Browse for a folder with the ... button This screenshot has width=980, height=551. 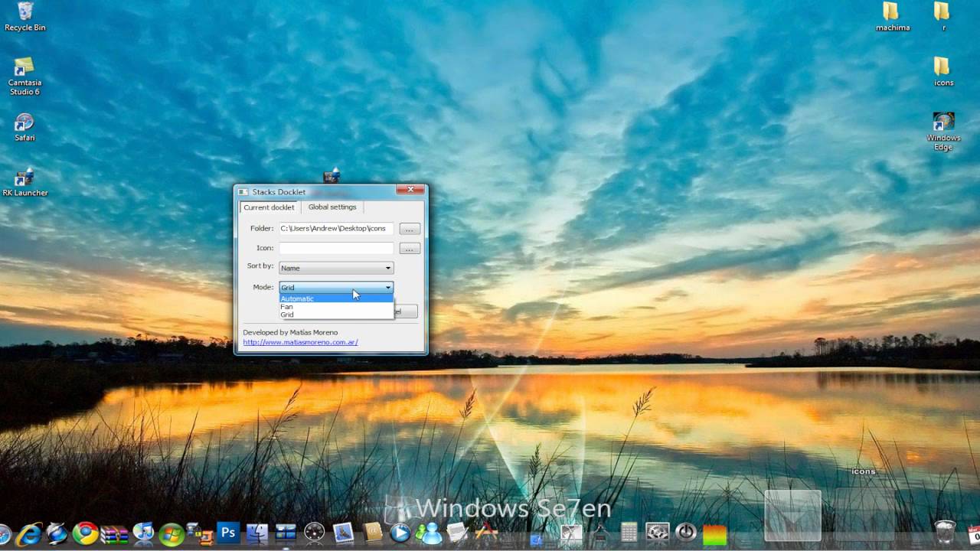click(409, 228)
